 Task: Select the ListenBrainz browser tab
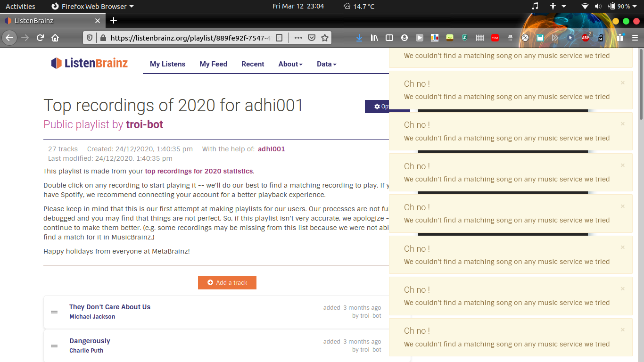coord(53,21)
